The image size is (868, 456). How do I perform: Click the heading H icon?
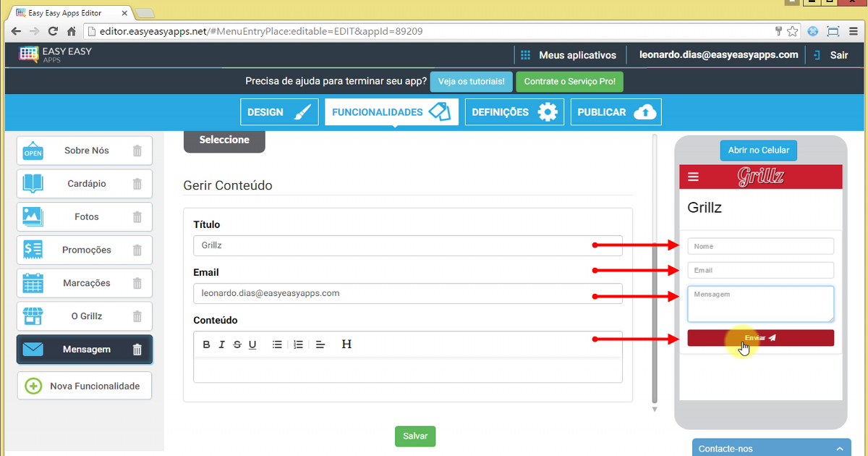[x=346, y=345]
